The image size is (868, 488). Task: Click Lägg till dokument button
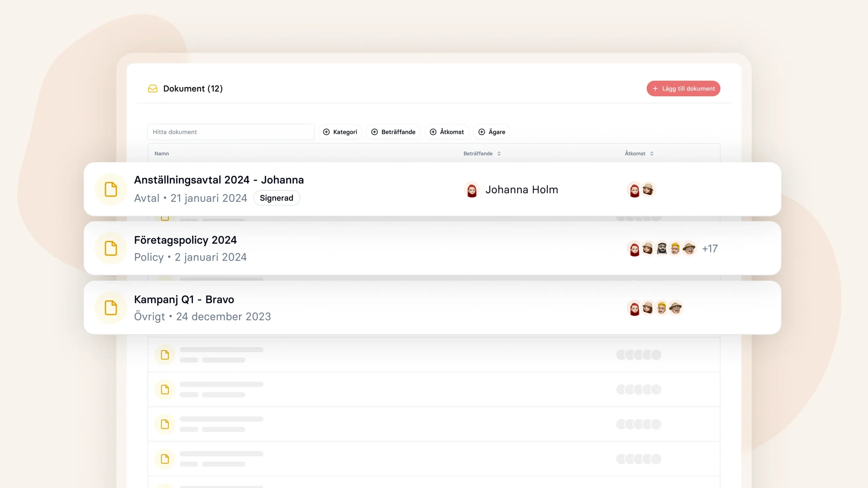pyautogui.click(x=683, y=88)
